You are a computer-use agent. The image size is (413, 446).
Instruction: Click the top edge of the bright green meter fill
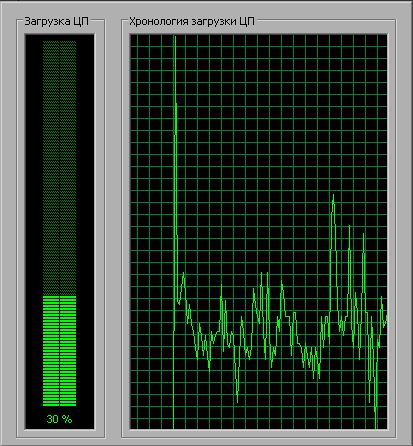pos(59,296)
